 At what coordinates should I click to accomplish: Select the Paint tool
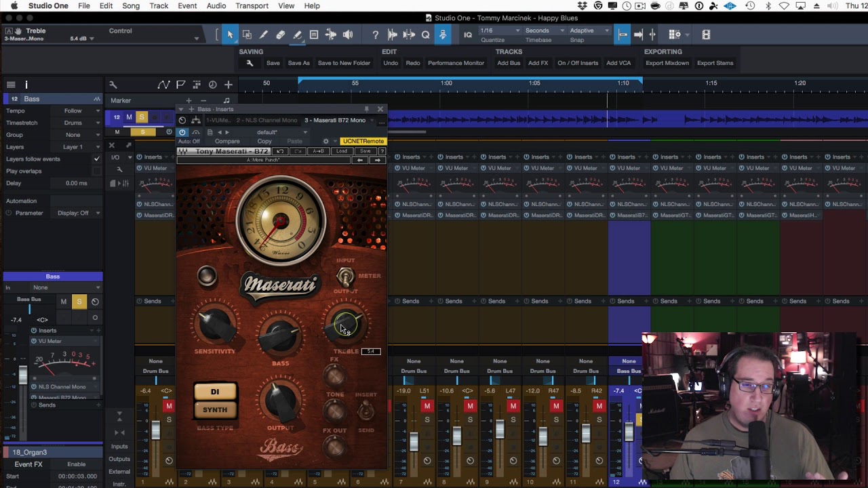pos(297,35)
